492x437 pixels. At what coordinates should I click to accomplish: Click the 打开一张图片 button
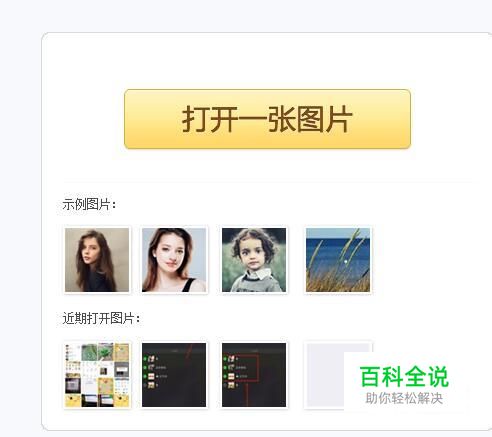(x=267, y=119)
